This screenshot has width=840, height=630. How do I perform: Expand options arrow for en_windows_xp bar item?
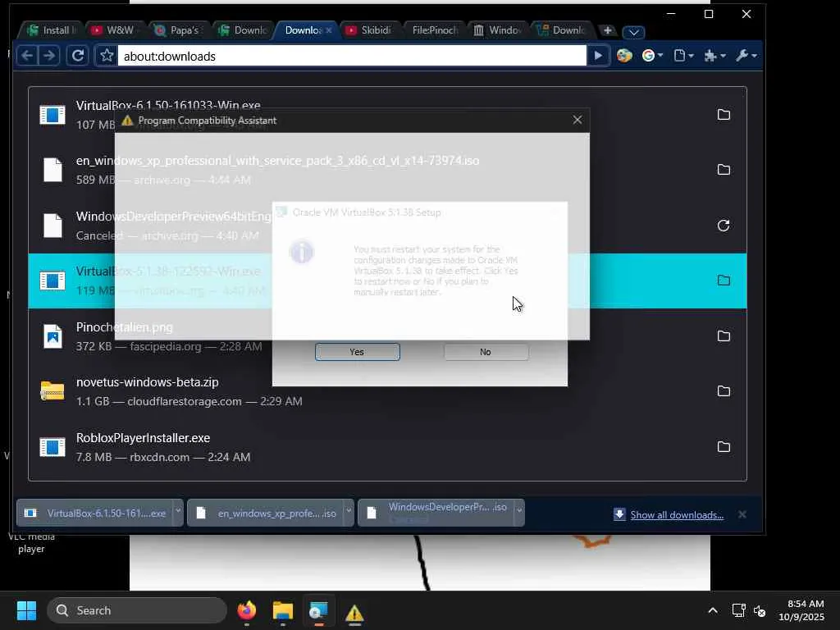(349, 512)
